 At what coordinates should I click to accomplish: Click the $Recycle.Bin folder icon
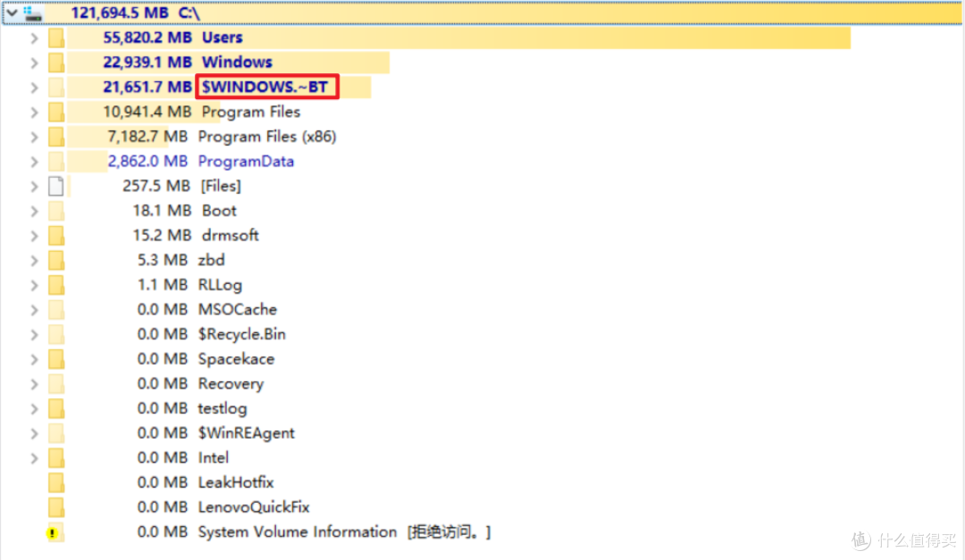click(56, 334)
